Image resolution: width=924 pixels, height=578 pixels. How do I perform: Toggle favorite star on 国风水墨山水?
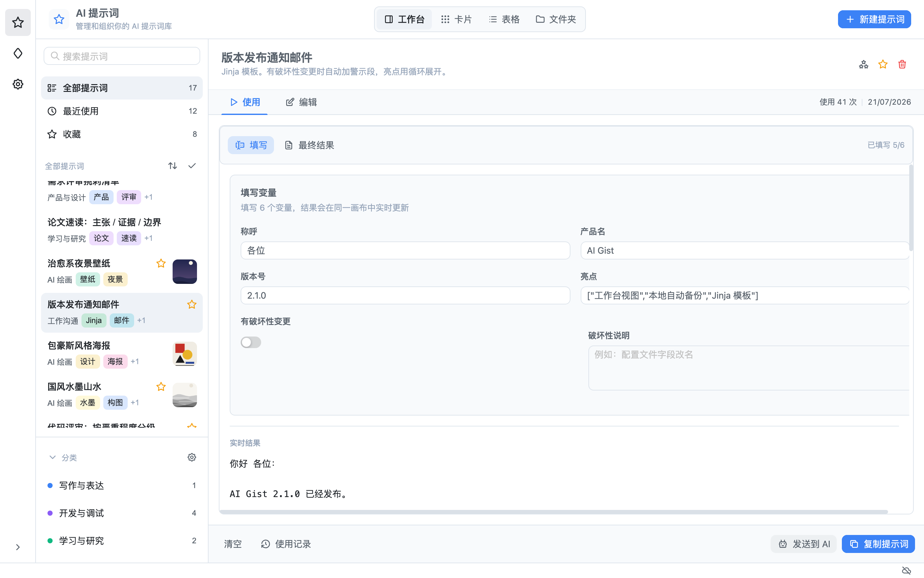tap(161, 387)
